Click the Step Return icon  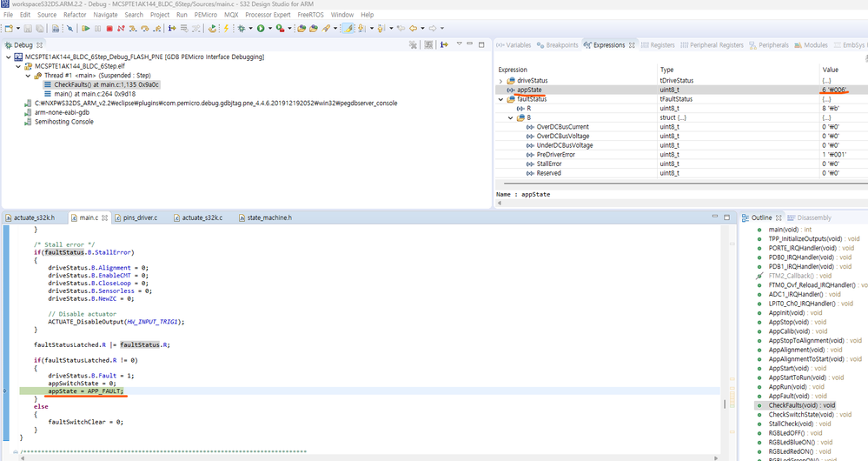pyautogui.click(x=157, y=28)
